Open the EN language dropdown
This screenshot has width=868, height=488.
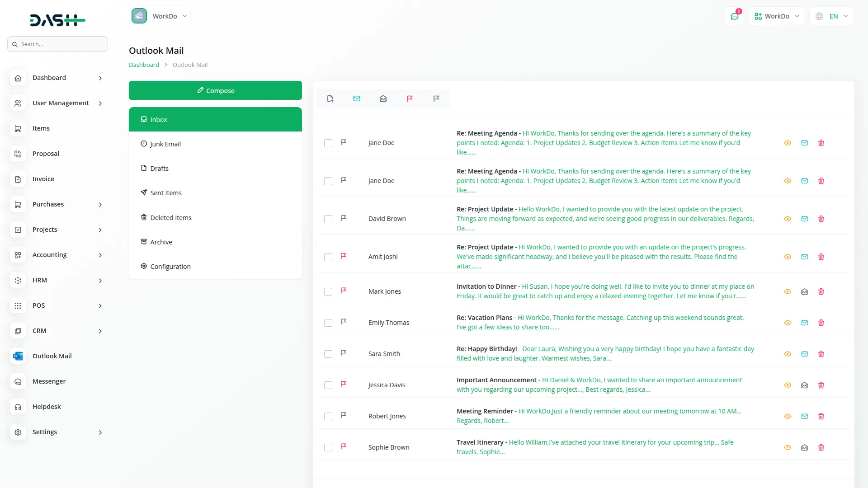[x=832, y=16]
